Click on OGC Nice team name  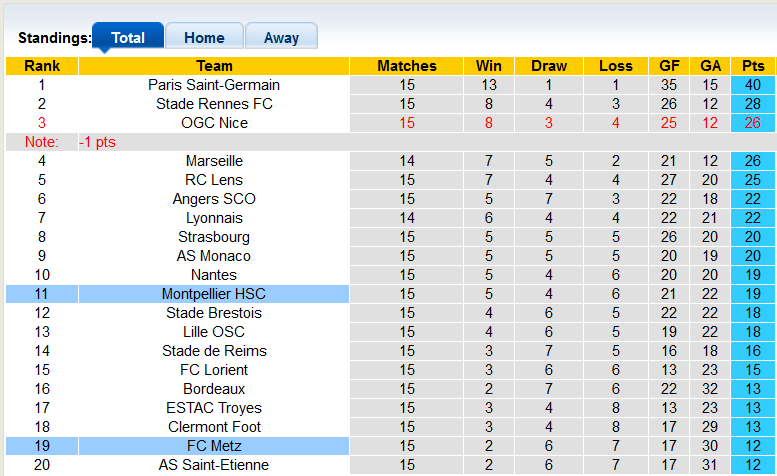click(214, 123)
